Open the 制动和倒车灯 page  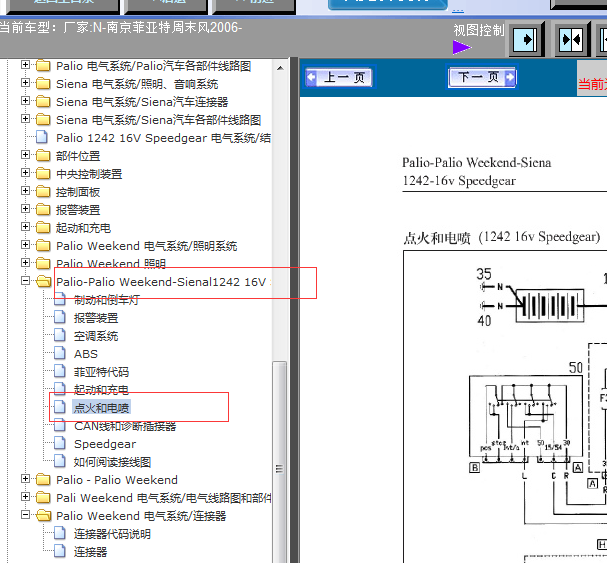pyautogui.click(x=106, y=300)
